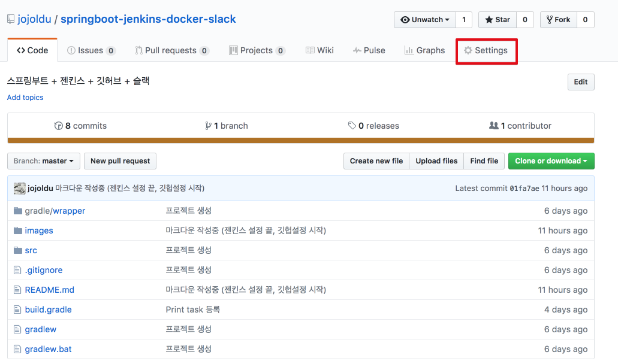Click the branch icon beside 1 branch
This screenshot has height=364, width=618.
point(208,126)
